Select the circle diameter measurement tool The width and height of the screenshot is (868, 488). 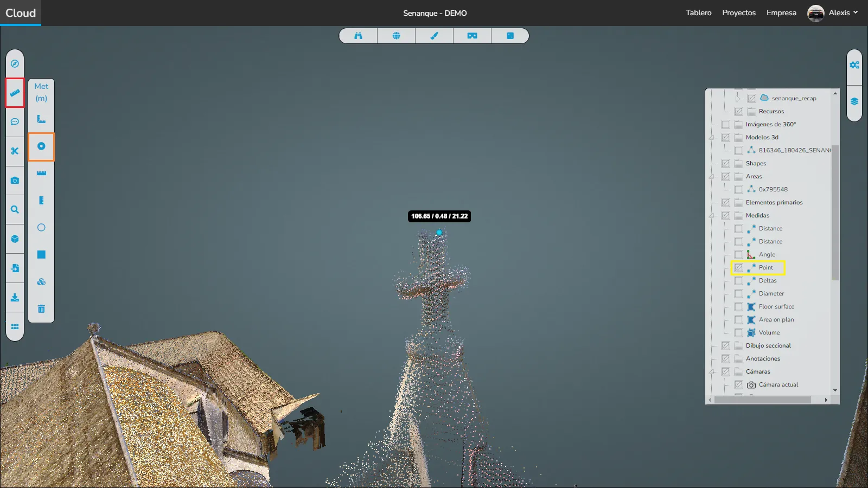tap(41, 228)
